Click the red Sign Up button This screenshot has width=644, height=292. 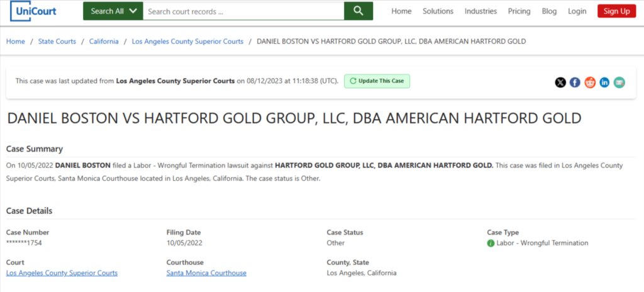tap(616, 11)
